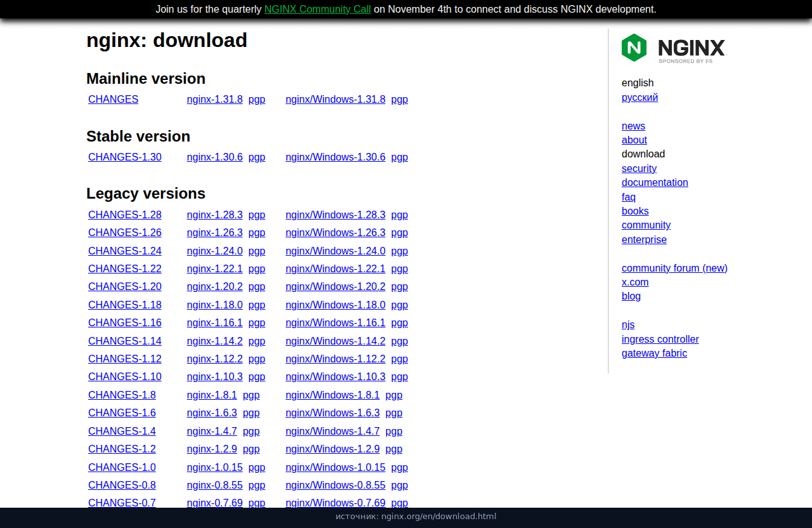Open pgp signature for nginx-1.12.2
The width and height of the screenshot is (812, 528).
(x=257, y=359)
